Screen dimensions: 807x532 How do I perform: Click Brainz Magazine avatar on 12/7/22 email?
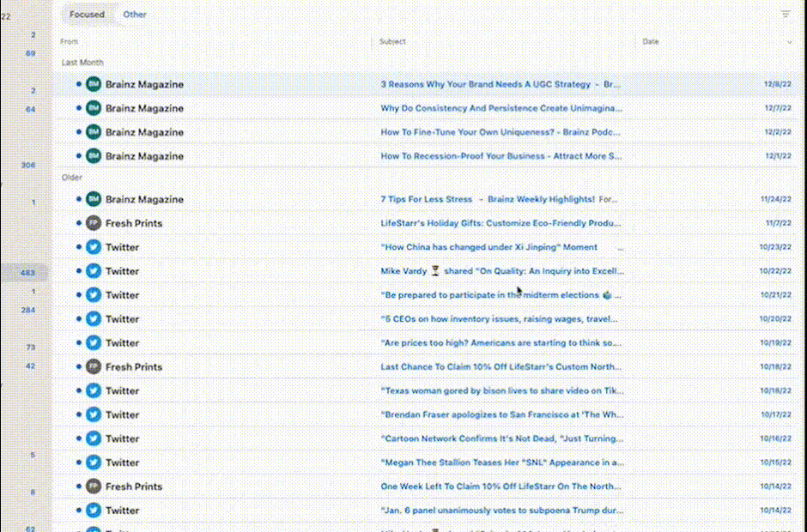(x=94, y=108)
